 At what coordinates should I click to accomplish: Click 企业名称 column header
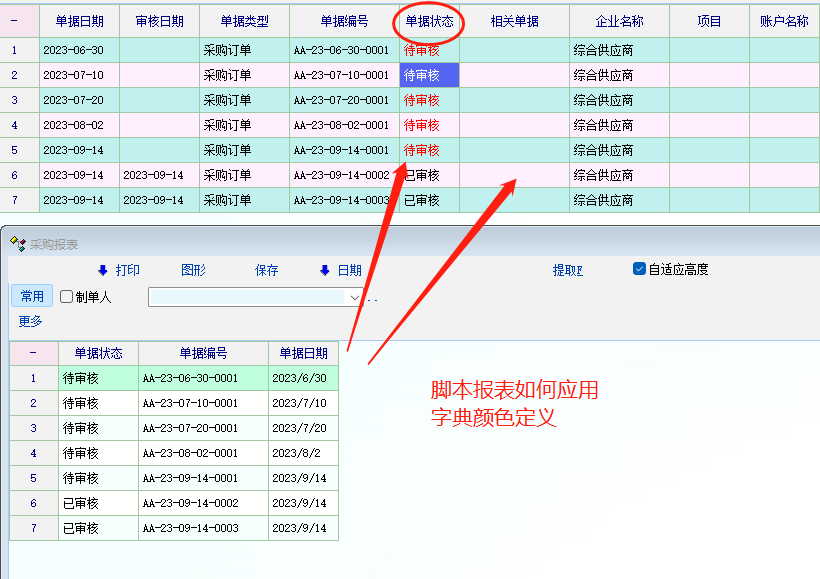[619, 21]
